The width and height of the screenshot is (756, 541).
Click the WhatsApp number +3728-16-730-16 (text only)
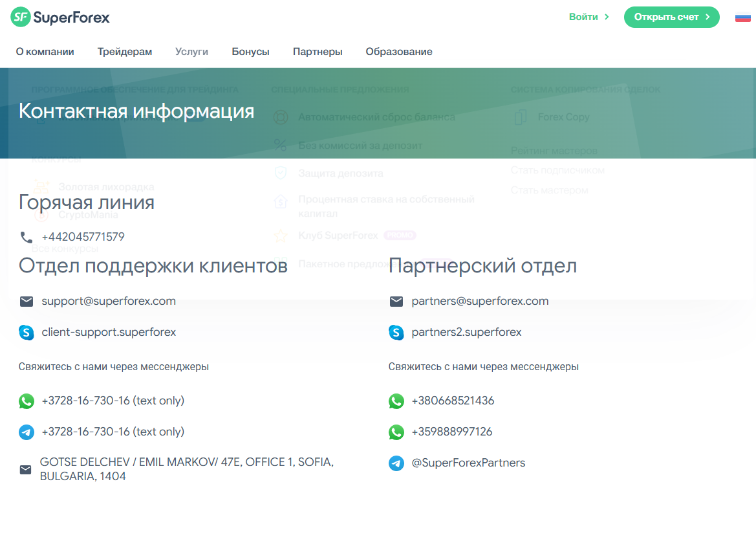click(113, 401)
